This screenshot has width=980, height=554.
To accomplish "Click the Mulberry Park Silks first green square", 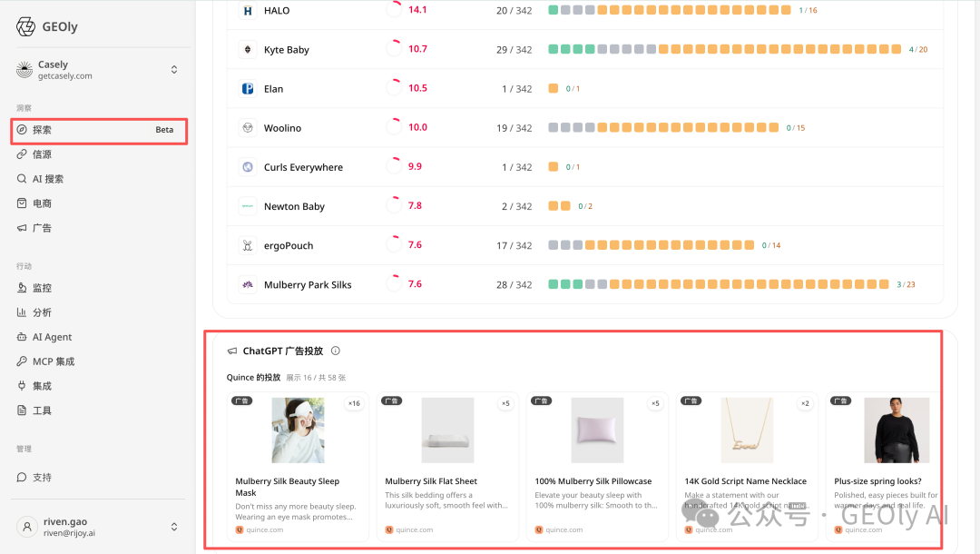I will click(x=554, y=284).
